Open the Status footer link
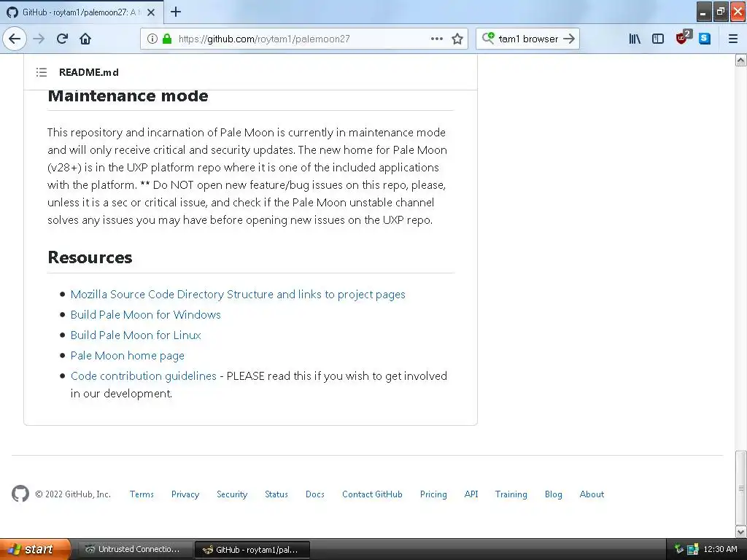Image resolution: width=747 pixels, height=560 pixels. coord(276,494)
